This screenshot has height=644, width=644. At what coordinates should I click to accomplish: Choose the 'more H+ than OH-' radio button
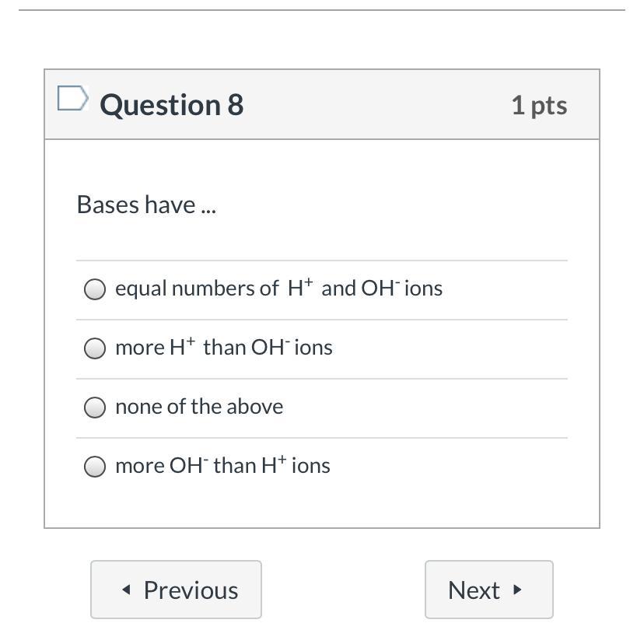95,348
